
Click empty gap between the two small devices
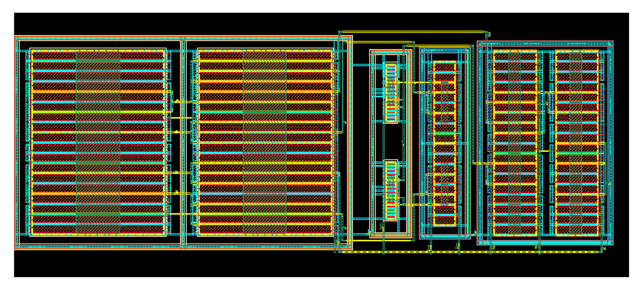click(391, 141)
